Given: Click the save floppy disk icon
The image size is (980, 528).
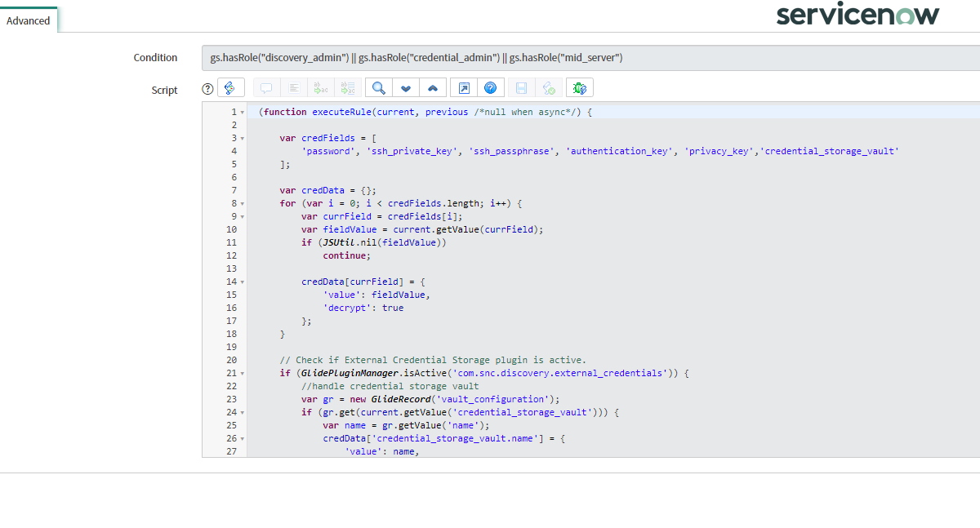Looking at the screenshot, I should (521, 88).
